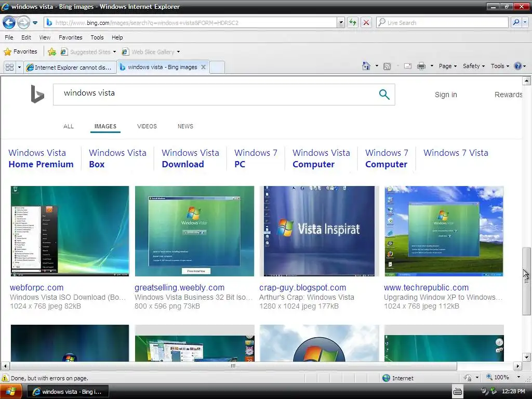This screenshot has width=532, height=399.
Task: Click the crap-guy.blogspot.com link
Action: click(x=303, y=287)
